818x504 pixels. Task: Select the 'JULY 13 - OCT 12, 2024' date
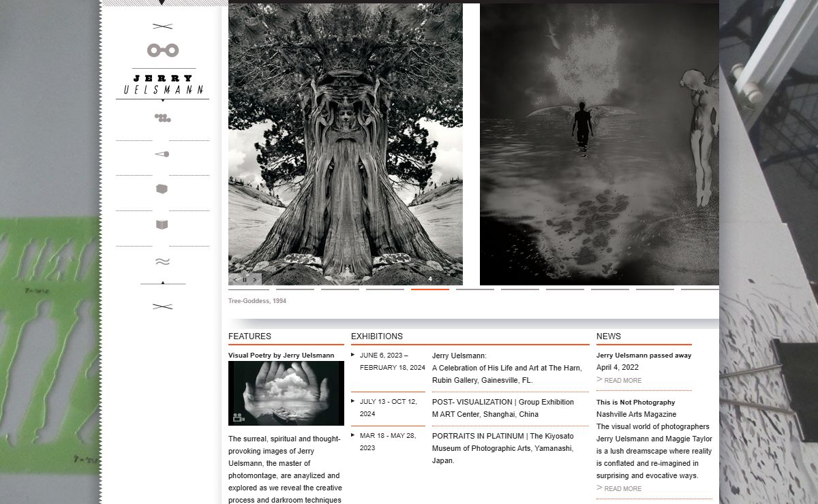tap(388, 408)
